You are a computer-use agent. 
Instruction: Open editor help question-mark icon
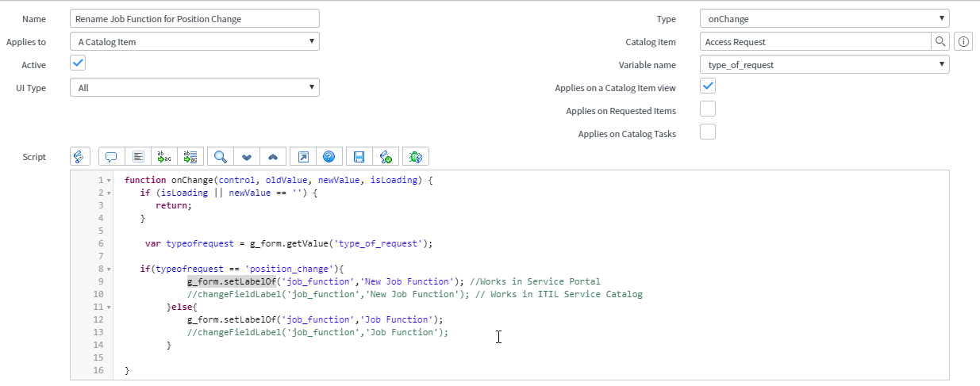pos(329,157)
